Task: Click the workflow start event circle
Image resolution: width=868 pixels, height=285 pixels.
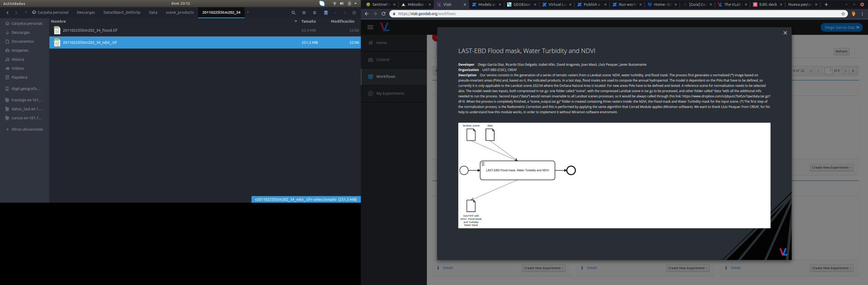Action: 464,170
